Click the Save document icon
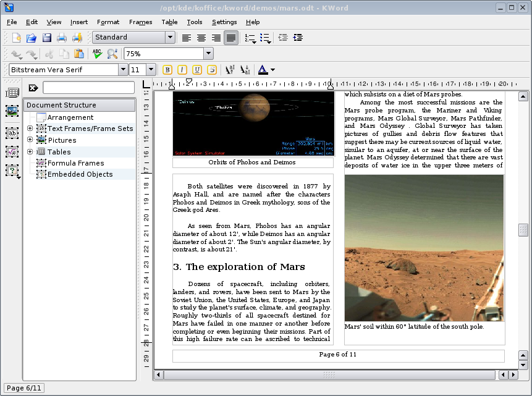 pyautogui.click(x=47, y=38)
